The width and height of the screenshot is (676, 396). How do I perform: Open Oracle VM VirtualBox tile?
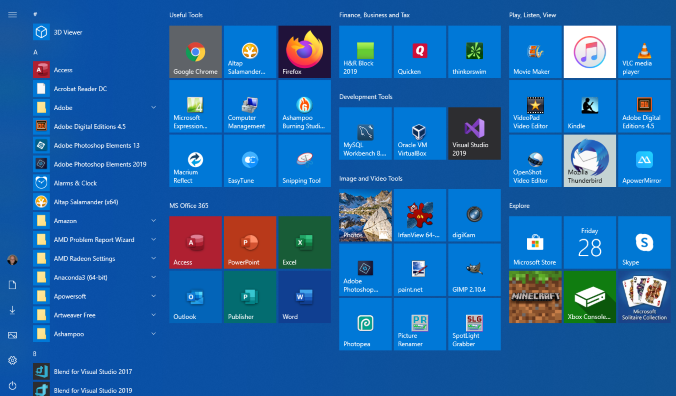coord(419,134)
